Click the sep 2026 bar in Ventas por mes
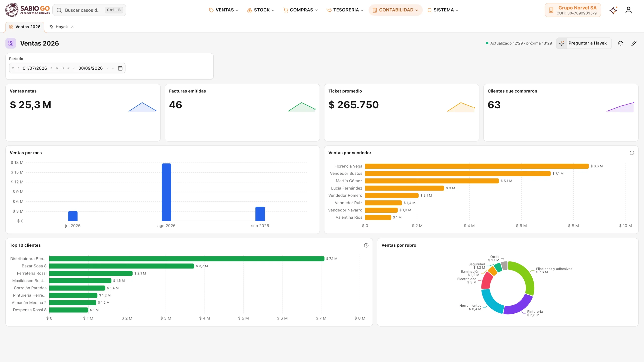This screenshot has width=644, height=362. coord(260,214)
